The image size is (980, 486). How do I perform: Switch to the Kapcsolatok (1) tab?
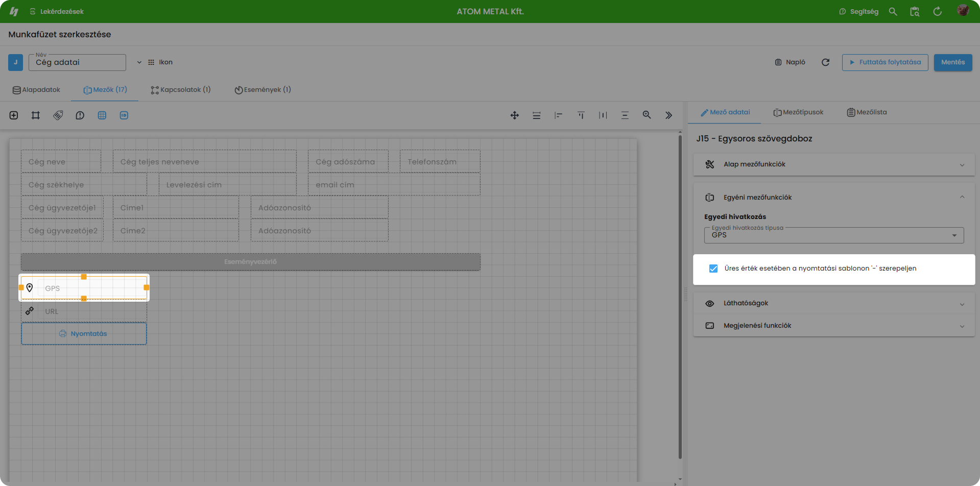[x=181, y=90]
